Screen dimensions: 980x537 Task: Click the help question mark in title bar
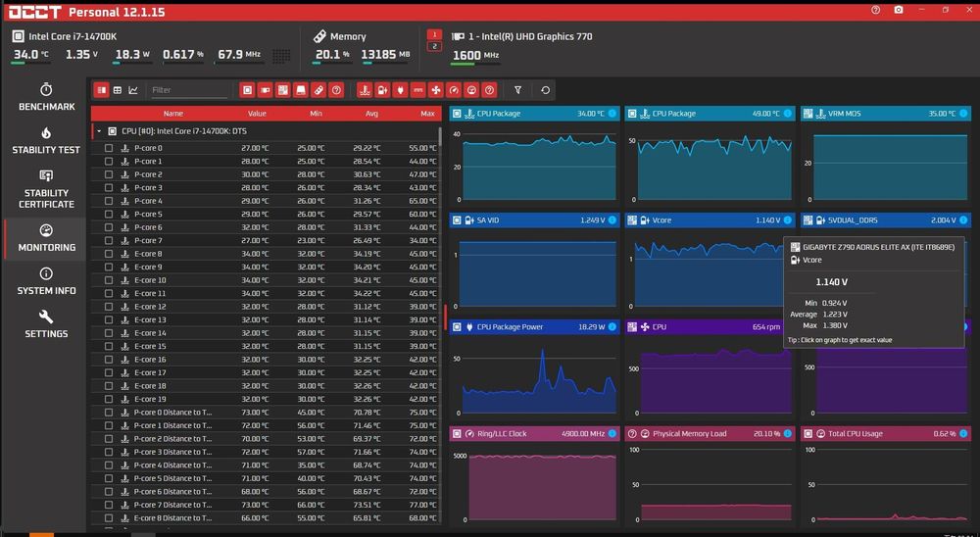pos(875,10)
